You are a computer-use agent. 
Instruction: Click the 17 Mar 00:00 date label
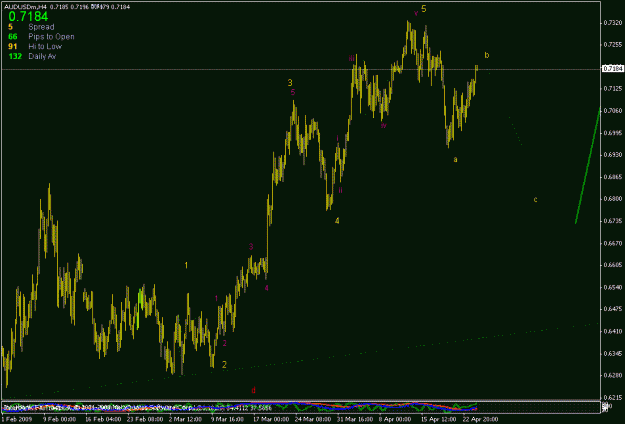click(271, 419)
